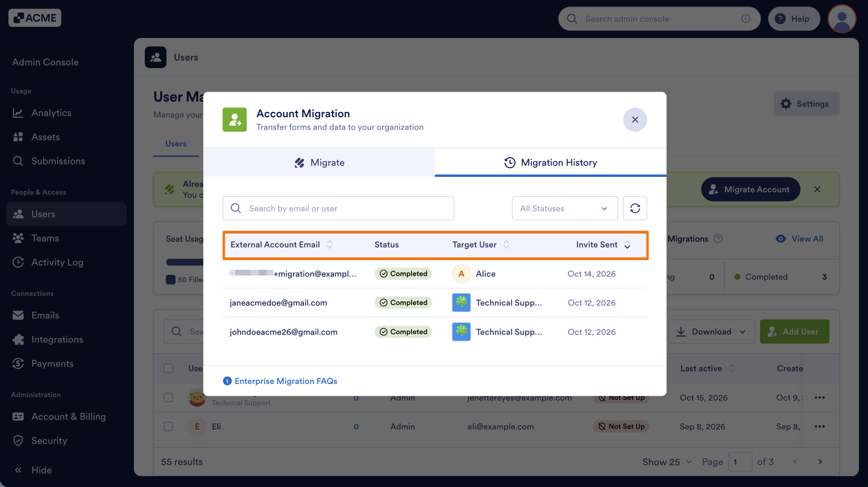
Task: Open more options for Eli's row
Action: click(820, 426)
